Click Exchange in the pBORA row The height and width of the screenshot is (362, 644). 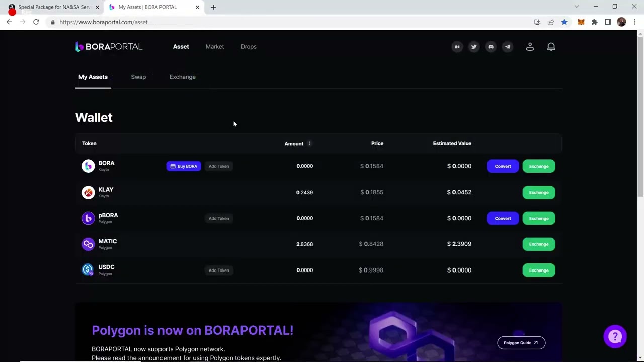click(539, 218)
